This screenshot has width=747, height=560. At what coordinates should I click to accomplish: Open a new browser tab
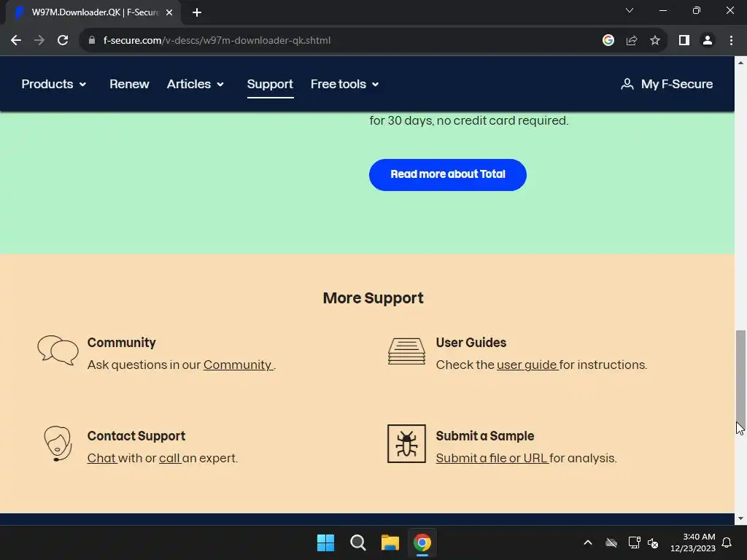click(x=197, y=12)
